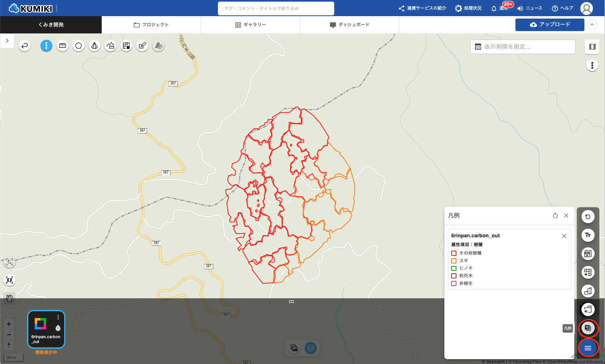Select the cone volume measurement tool

(x=94, y=46)
